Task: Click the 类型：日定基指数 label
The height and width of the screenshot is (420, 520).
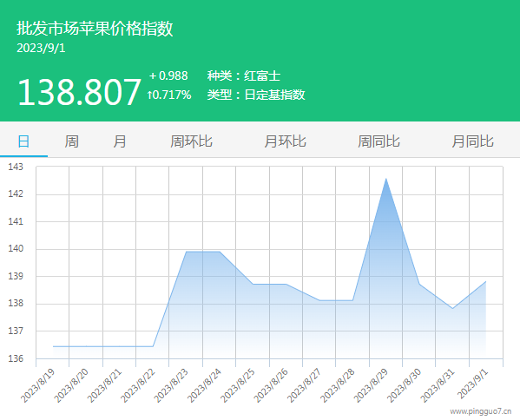Action: pos(256,95)
